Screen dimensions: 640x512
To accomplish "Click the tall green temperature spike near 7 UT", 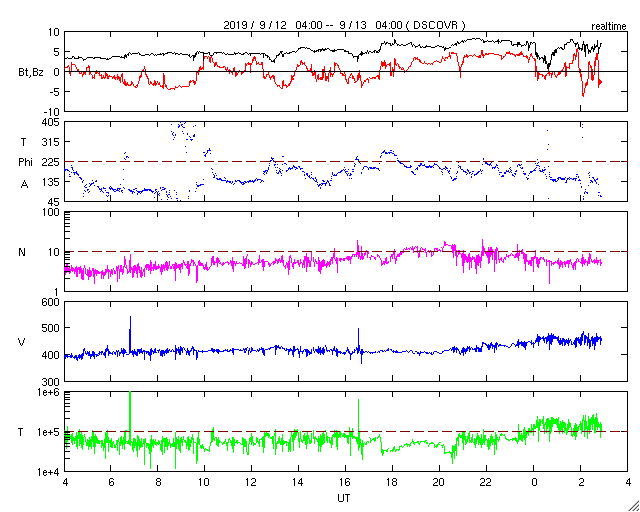I will (130, 410).
